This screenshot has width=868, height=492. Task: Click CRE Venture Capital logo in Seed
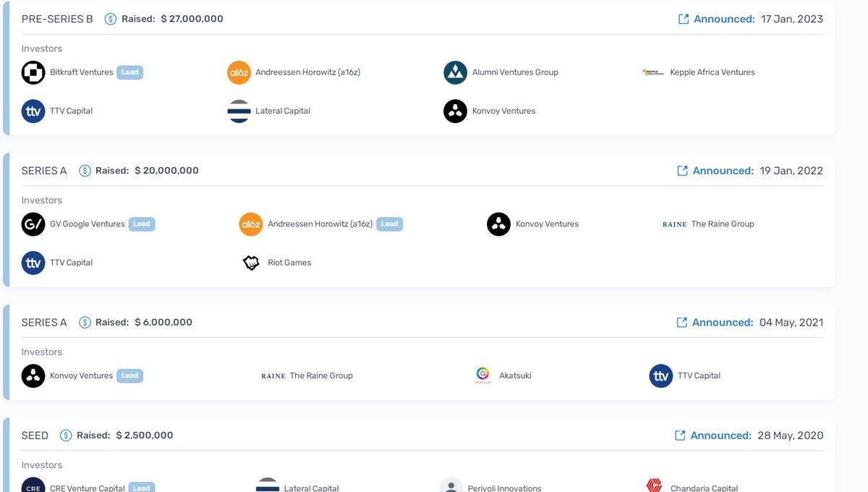click(x=33, y=485)
